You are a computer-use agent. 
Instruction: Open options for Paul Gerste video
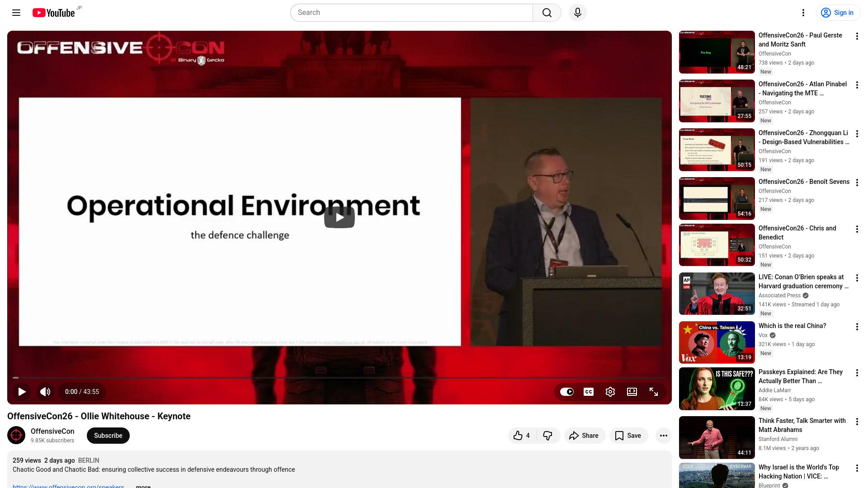point(857,36)
